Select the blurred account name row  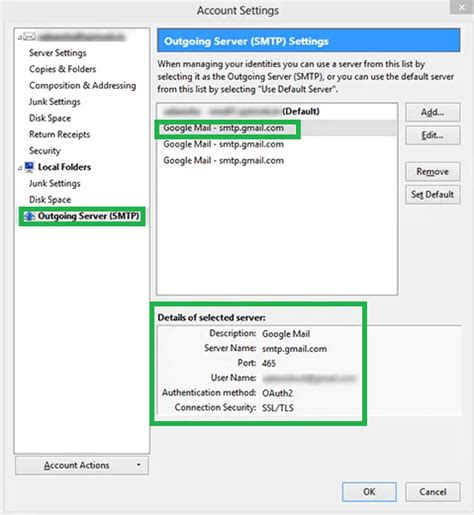point(81,37)
